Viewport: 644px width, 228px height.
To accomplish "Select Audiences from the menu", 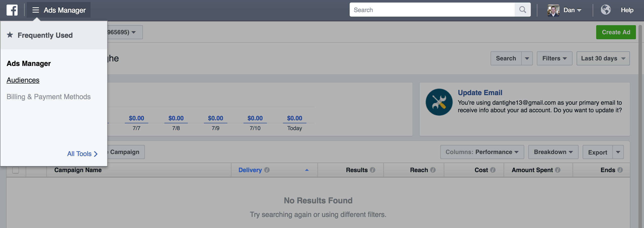I will (23, 80).
